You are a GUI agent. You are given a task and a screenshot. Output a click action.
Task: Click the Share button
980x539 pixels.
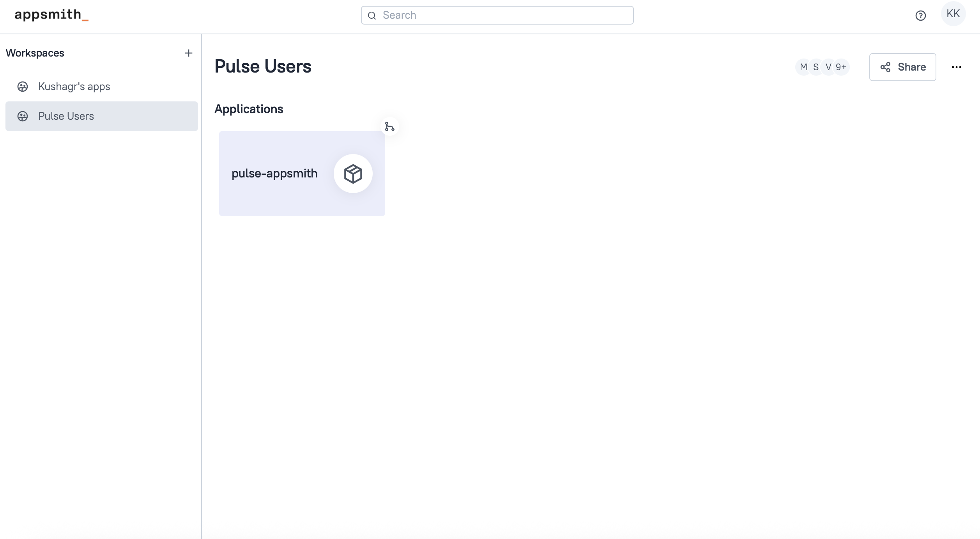pyautogui.click(x=902, y=67)
